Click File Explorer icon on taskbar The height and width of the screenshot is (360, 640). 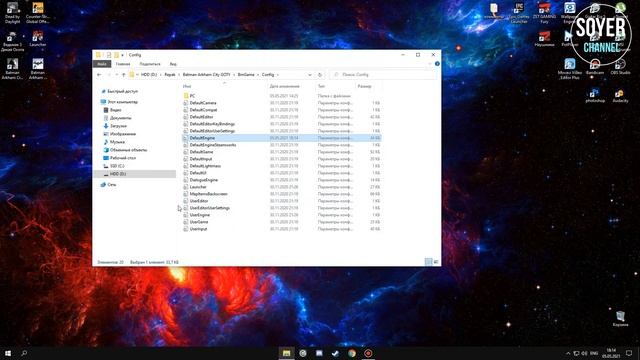click(287, 353)
